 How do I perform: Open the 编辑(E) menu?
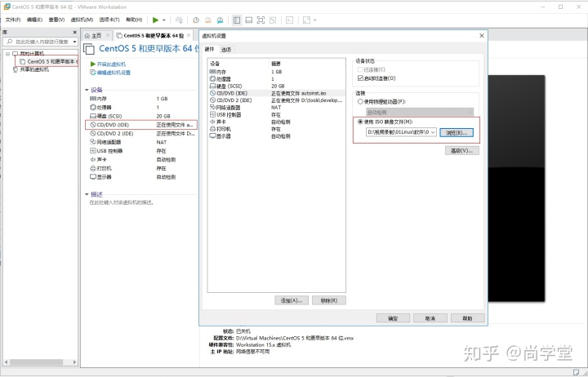coord(34,20)
